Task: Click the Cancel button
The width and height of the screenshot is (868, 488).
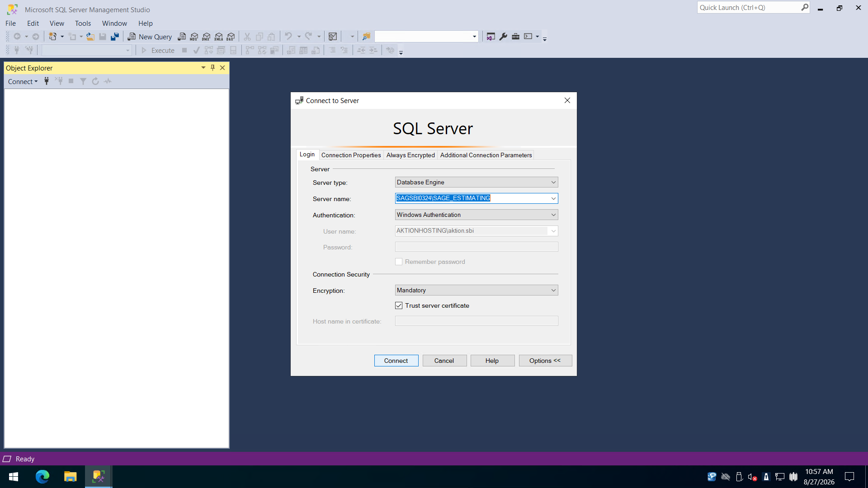Action: (x=444, y=361)
